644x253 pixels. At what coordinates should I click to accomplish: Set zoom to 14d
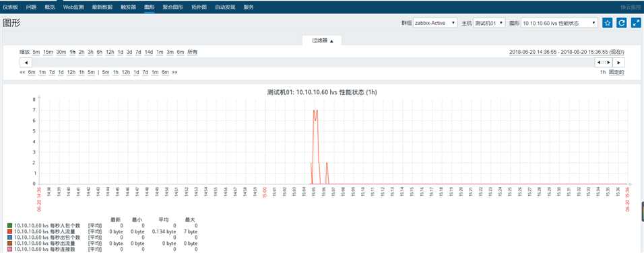tap(149, 52)
